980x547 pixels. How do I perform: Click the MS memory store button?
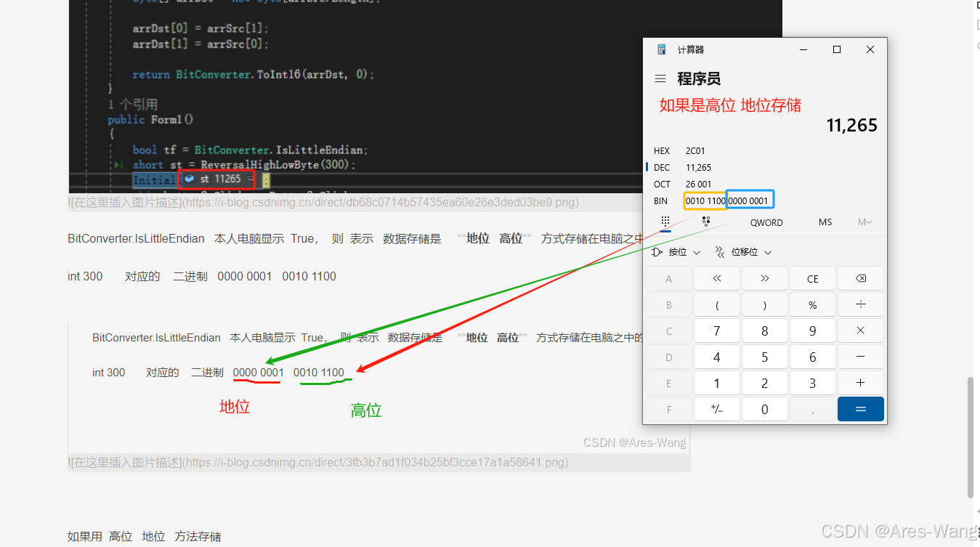point(825,222)
